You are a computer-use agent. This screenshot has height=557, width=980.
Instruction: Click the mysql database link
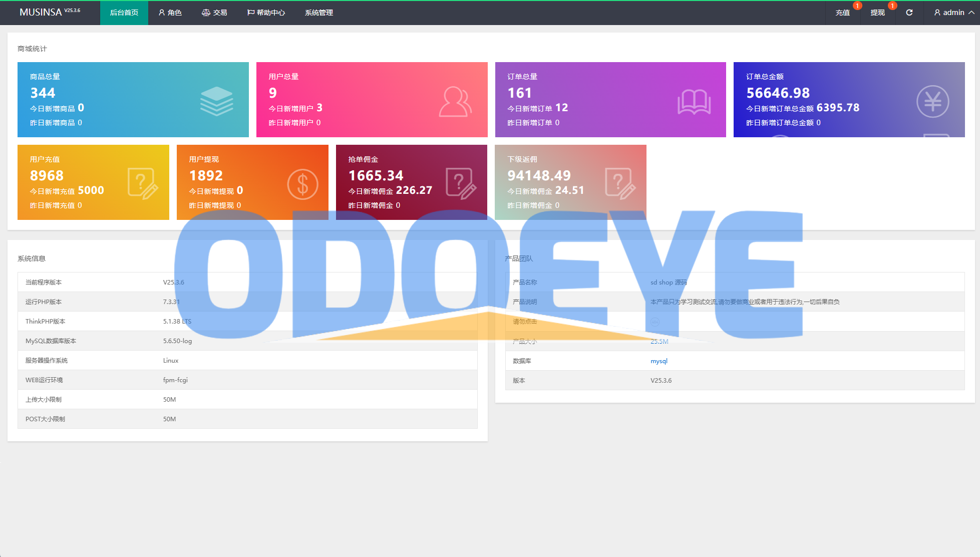click(659, 361)
